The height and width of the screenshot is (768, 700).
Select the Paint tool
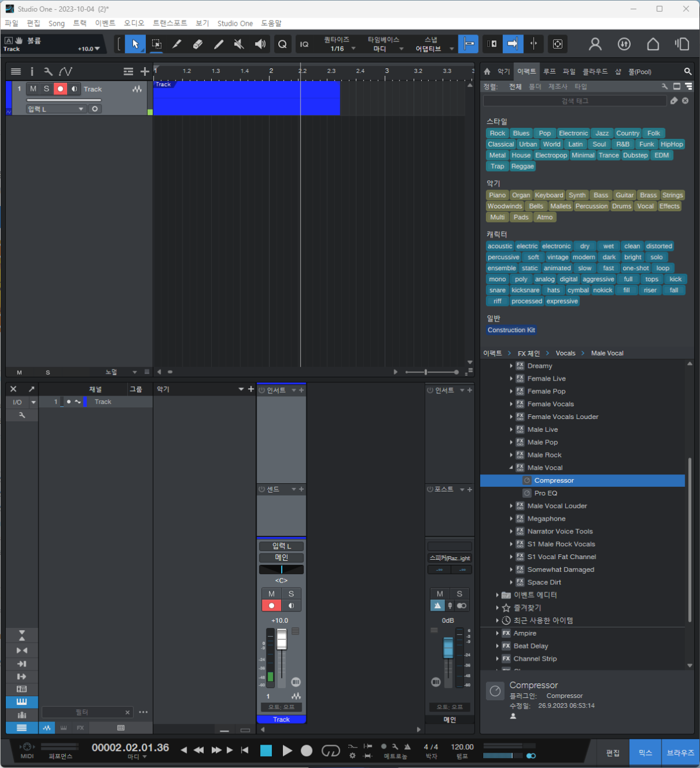click(218, 44)
